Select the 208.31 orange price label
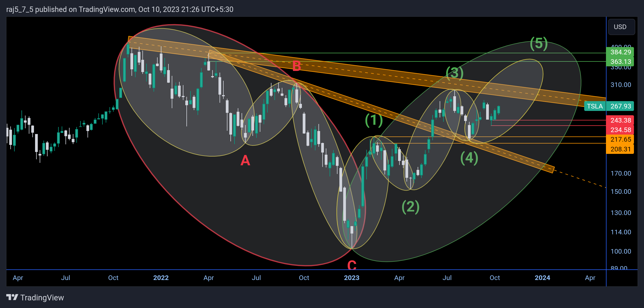 [x=620, y=149]
